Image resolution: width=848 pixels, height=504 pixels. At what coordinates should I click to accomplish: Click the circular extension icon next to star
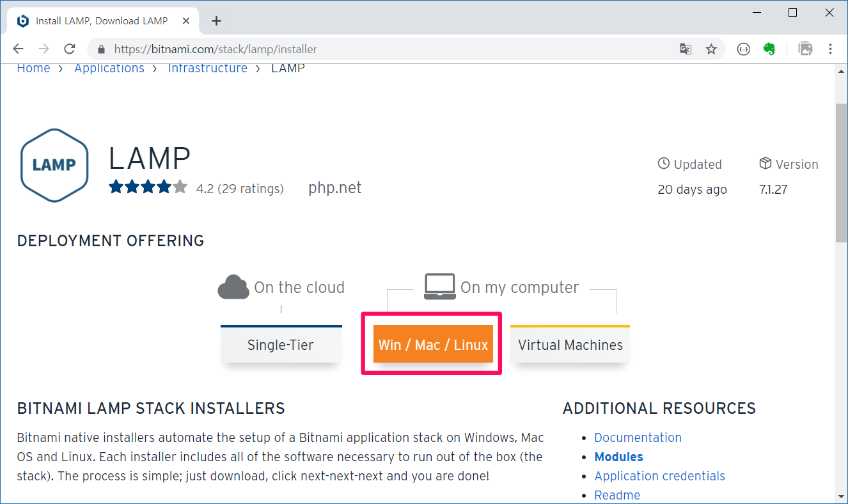coord(743,49)
